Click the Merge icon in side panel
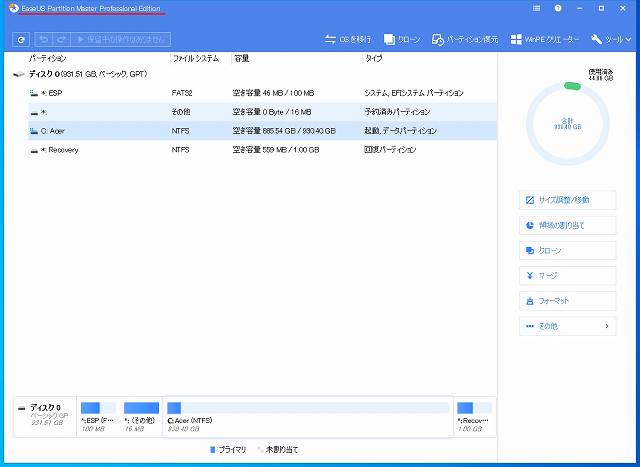 530,276
